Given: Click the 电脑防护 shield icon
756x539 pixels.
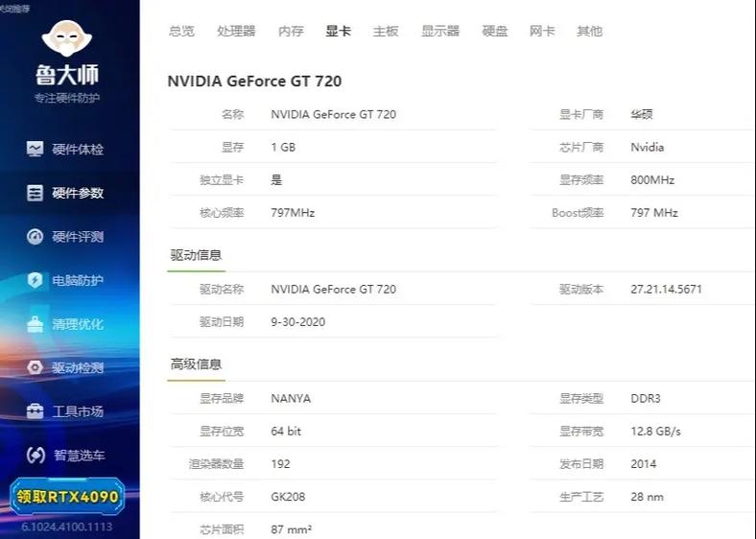Looking at the screenshot, I should tap(35, 280).
